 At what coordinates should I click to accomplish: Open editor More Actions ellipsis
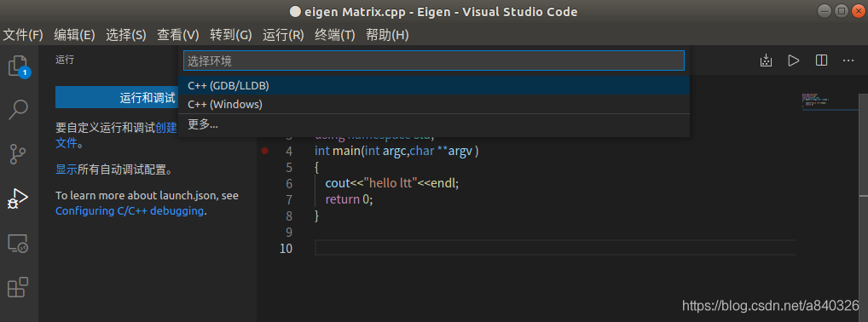click(848, 60)
